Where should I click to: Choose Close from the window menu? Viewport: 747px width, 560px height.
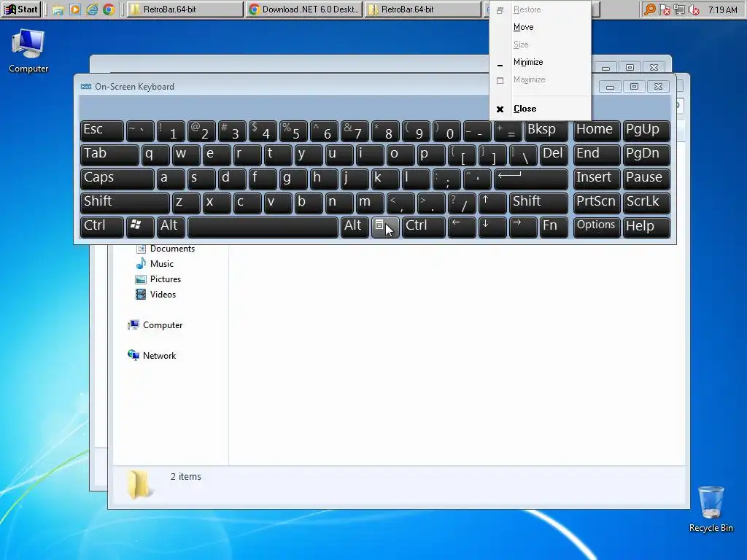pyautogui.click(x=541, y=109)
